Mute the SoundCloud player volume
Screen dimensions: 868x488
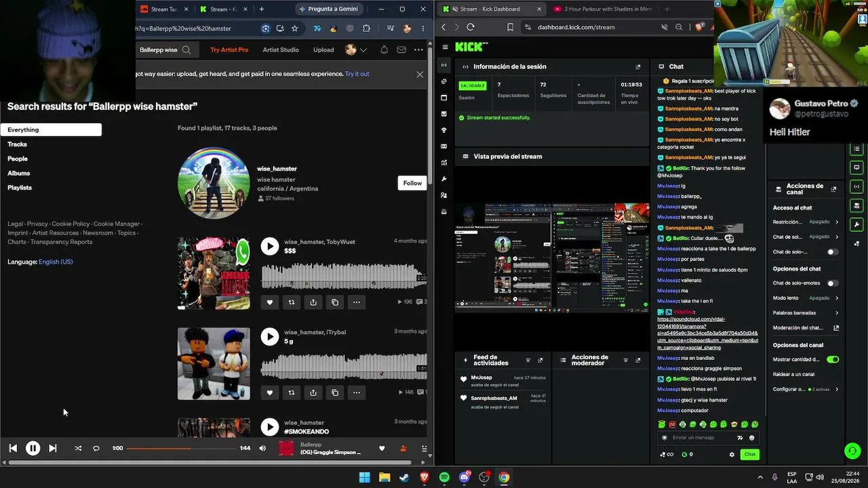[x=262, y=448]
